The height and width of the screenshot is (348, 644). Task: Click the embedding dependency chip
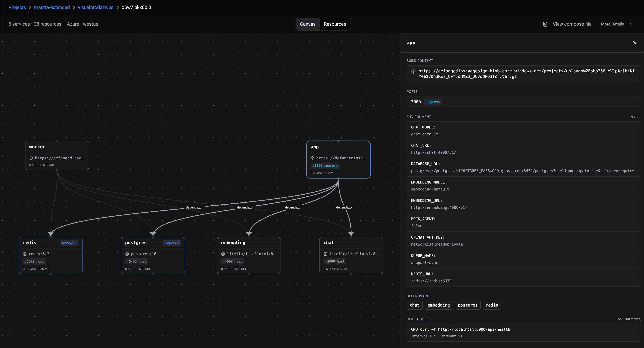(438, 305)
